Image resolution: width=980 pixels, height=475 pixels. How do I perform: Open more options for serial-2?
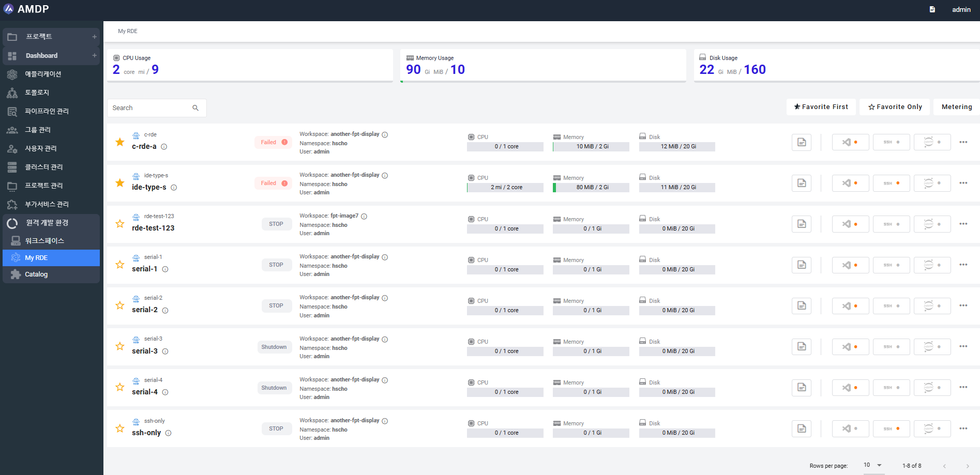[x=963, y=305]
